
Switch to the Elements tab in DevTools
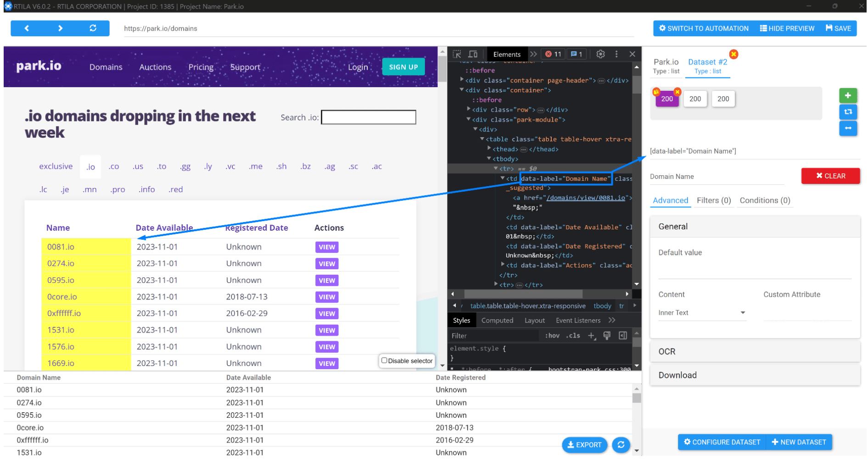[507, 54]
